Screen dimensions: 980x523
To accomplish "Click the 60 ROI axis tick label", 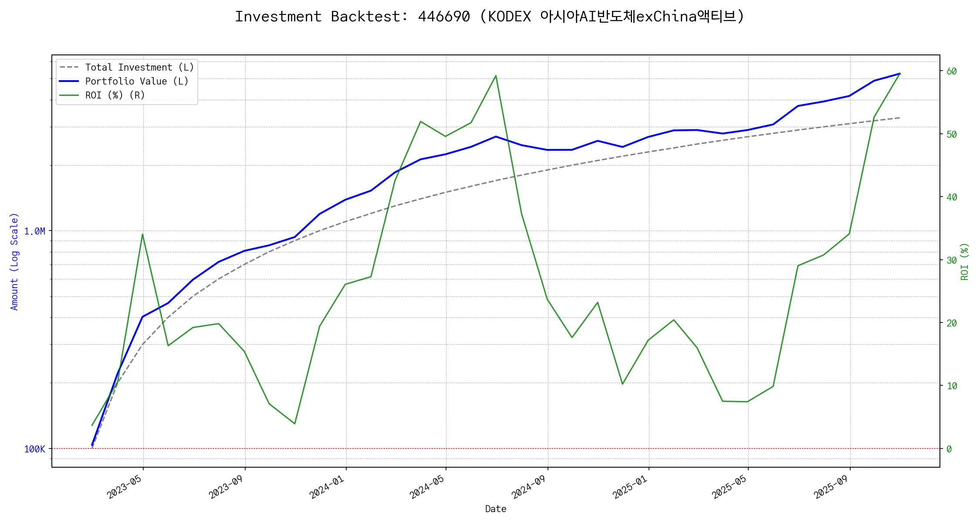I will [x=951, y=71].
